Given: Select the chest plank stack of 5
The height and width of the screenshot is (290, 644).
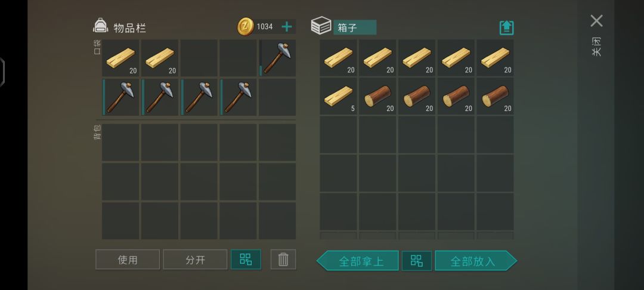Looking at the screenshot, I should click(x=339, y=97).
